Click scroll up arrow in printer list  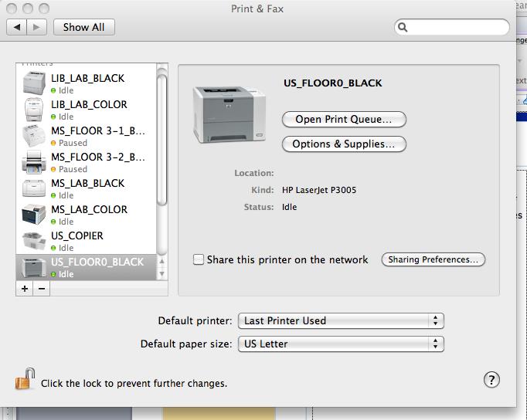[x=162, y=261]
